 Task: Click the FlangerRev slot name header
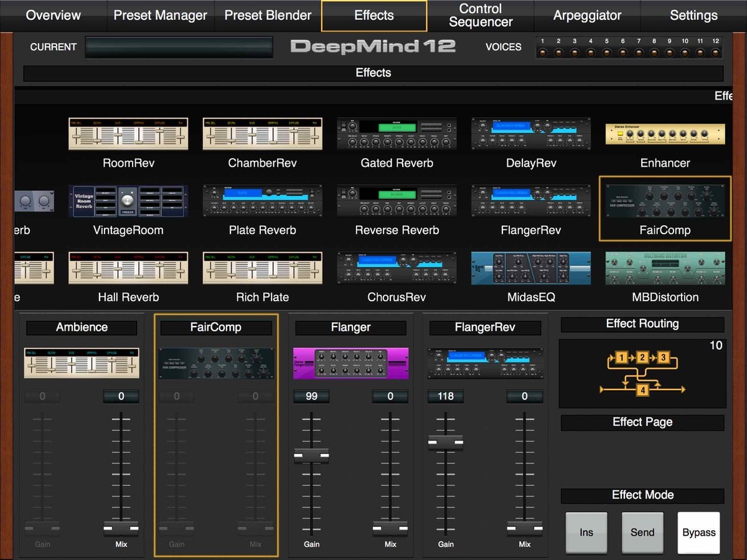point(486,327)
